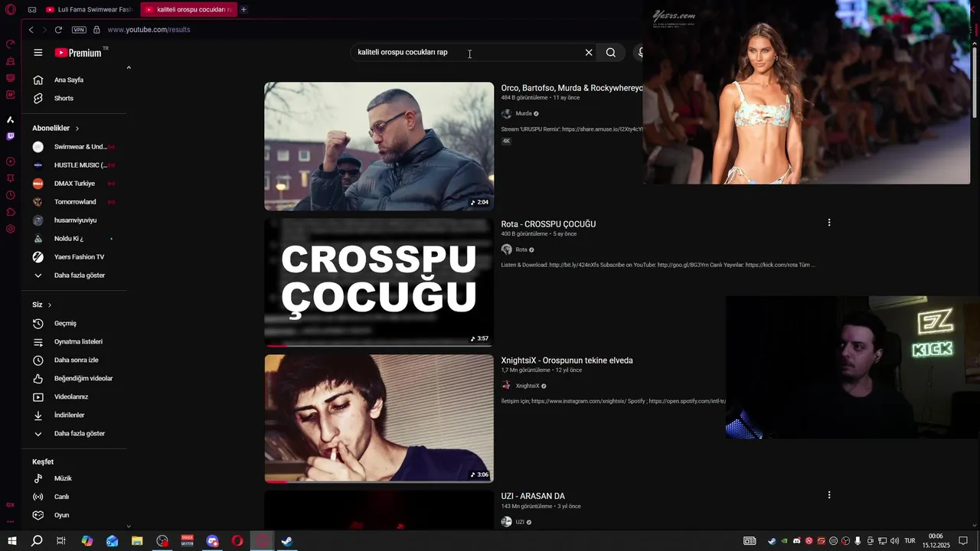Open File Explorer from taskbar
The width and height of the screenshot is (980, 551).
coord(137,541)
